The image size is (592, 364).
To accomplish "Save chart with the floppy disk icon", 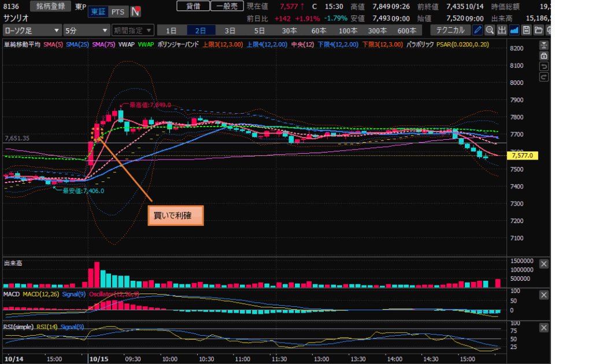I will (526, 30).
